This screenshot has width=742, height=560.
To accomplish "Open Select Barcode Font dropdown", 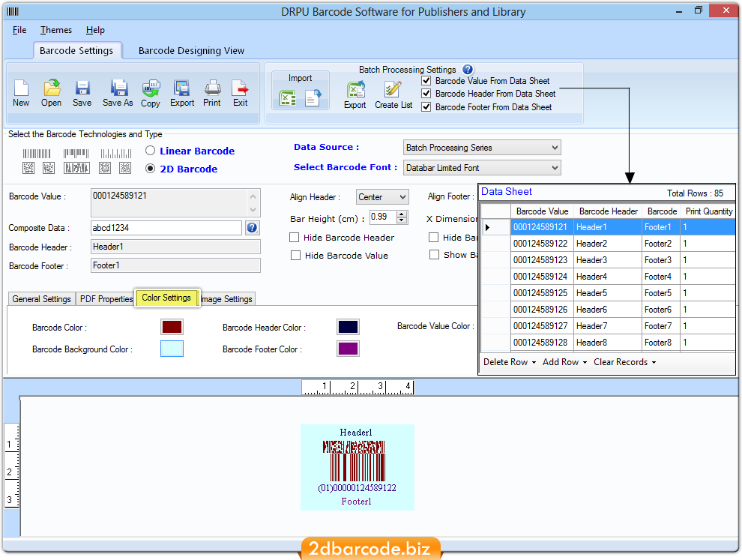I will tap(482, 168).
